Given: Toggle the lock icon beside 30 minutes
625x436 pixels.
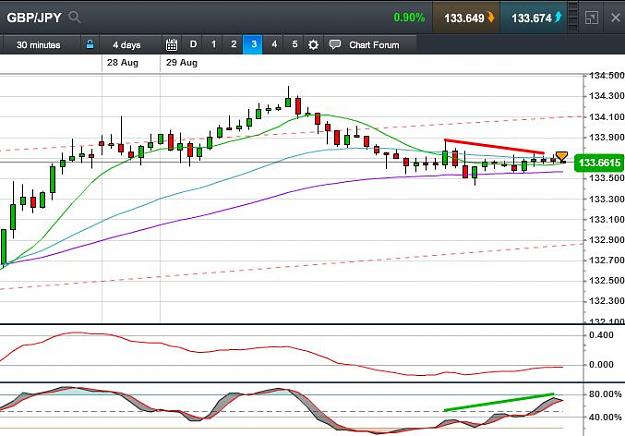Looking at the screenshot, I should point(90,44).
